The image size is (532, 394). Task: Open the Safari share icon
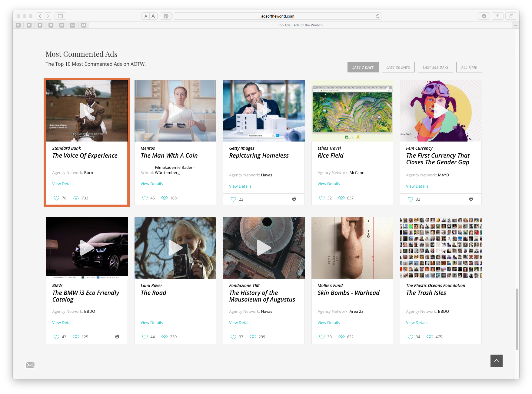[x=497, y=16]
